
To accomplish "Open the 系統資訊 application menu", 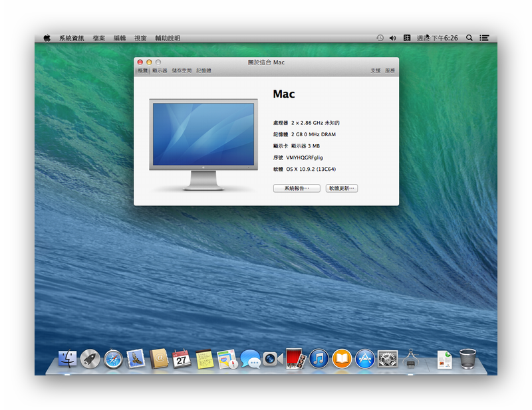I will [72, 39].
